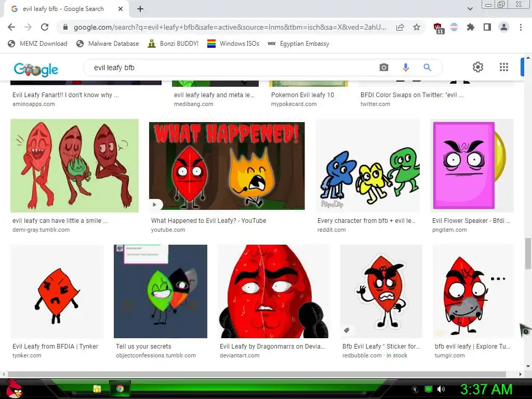
Task: View site info via lock icon
Action: coord(65,27)
